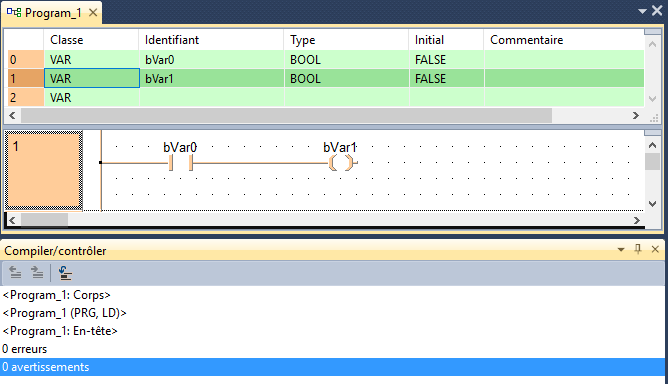Select the Program_1 tab

coord(52,13)
